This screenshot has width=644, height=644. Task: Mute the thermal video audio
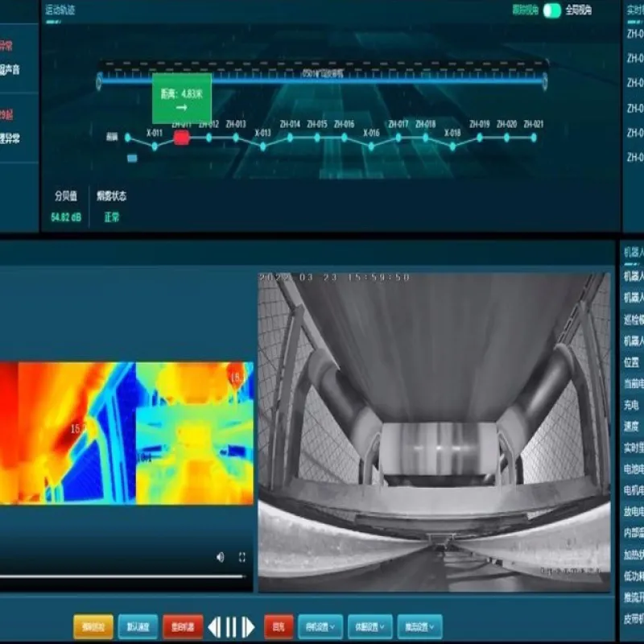[x=221, y=557]
